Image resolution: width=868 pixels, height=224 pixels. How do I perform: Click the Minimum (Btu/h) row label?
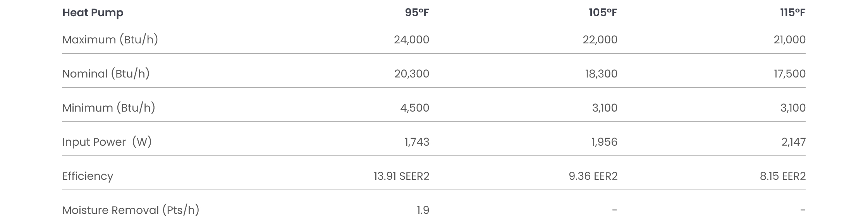click(x=108, y=108)
